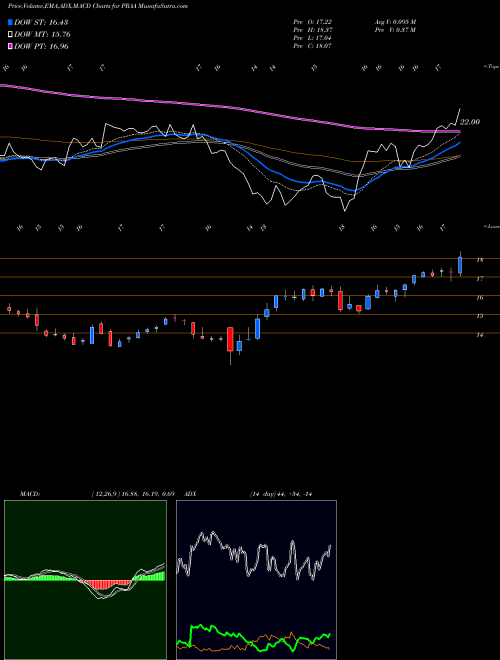500x660 pixels.
Task: Click the chart title mentioning PRAA MunafaSutra.com
Action: pyautogui.click(x=98, y=6)
